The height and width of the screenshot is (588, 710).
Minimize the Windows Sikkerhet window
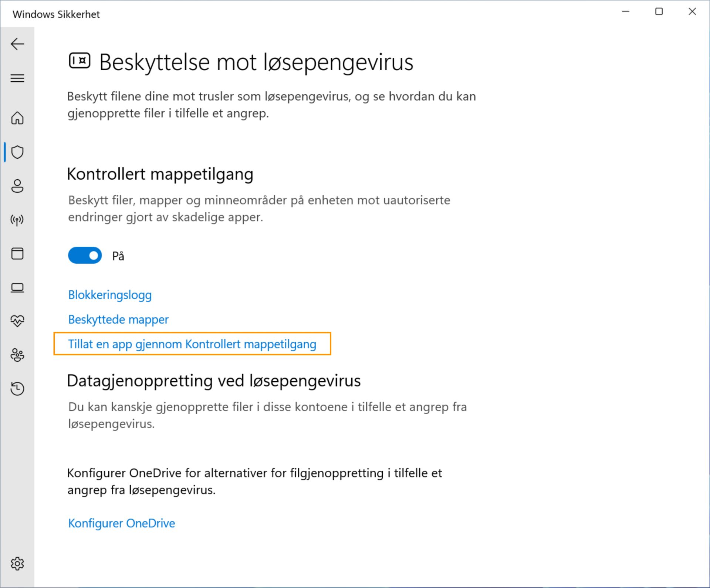click(626, 12)
